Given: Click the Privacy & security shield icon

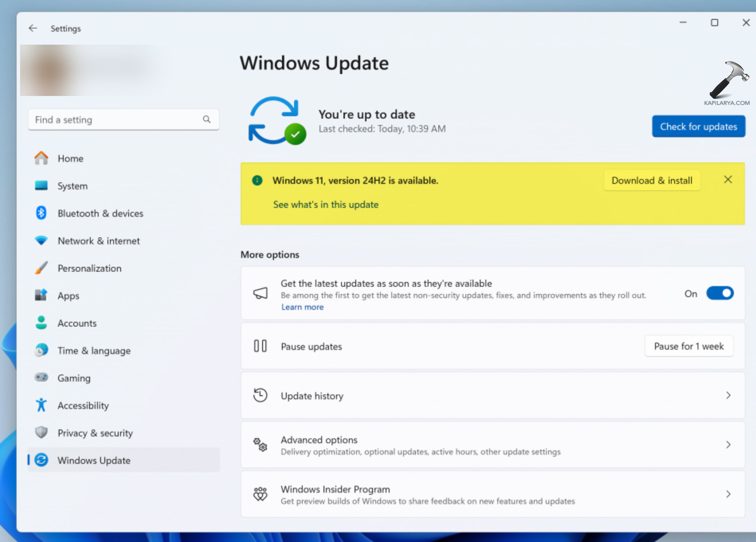Looking at the screenshot, I should 41,432.
